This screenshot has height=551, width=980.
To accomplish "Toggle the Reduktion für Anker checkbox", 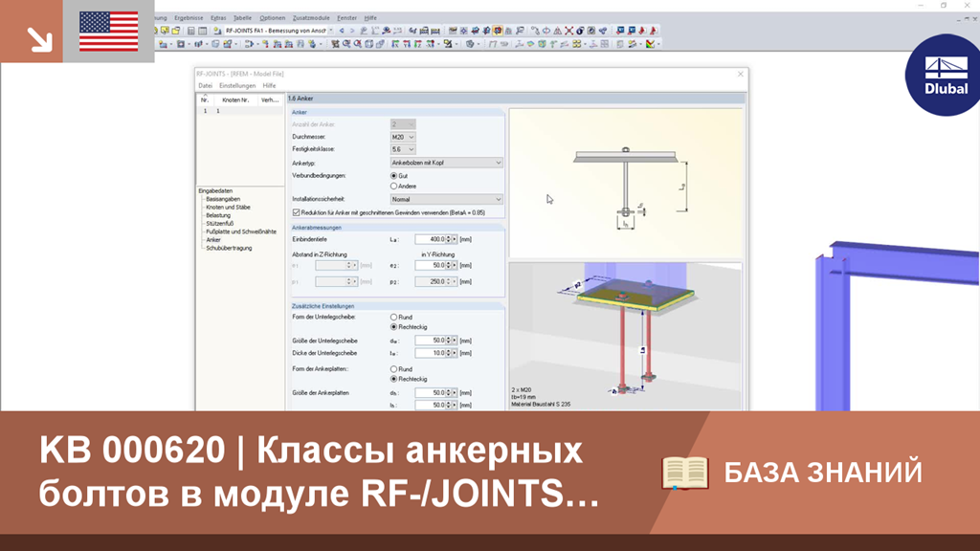I will (x=297, y=212).
